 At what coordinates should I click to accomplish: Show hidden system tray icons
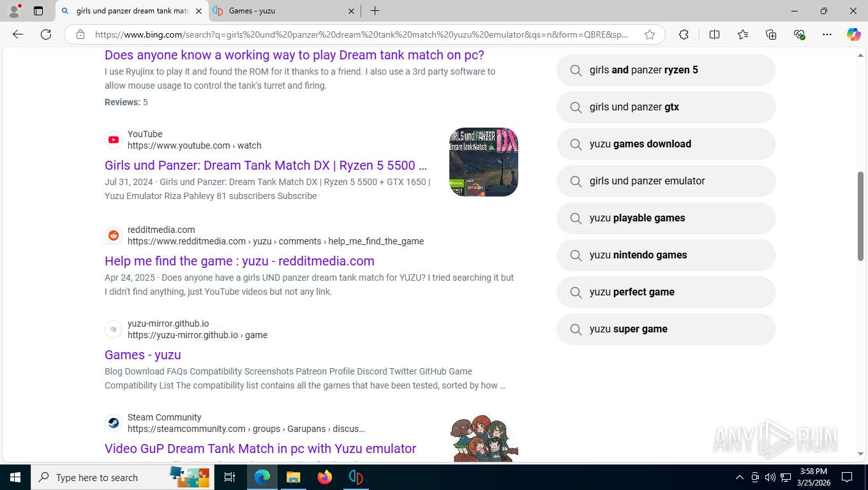pyautogui.click(x=739, y=477)
